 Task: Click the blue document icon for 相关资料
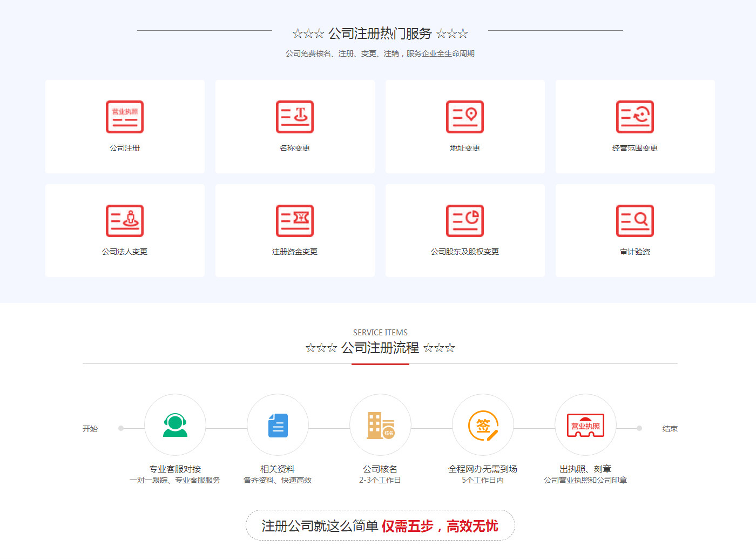(278, 425)
